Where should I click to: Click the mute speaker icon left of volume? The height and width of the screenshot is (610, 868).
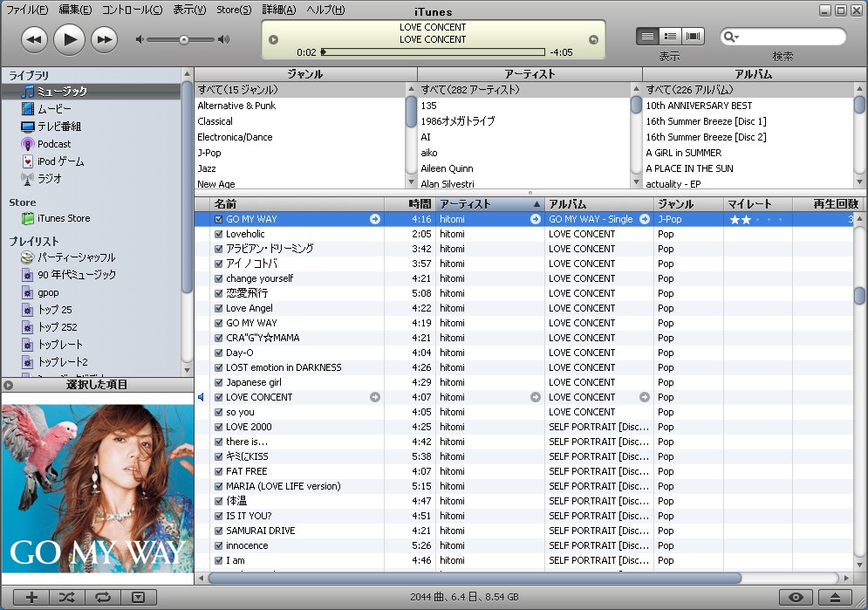(x=140, y=39)
